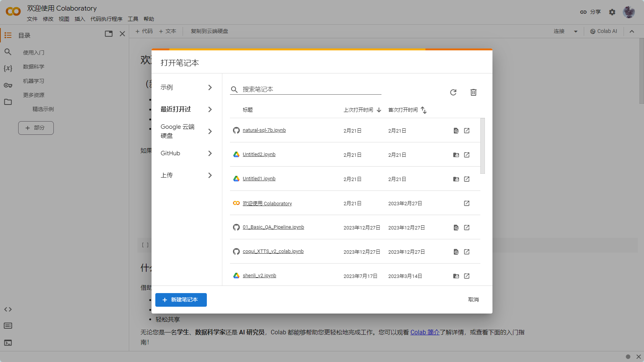Open natural-sql-7b.ipynb in new tab icon
This screenshot has height=362, width=644.
tap(467, 131)
